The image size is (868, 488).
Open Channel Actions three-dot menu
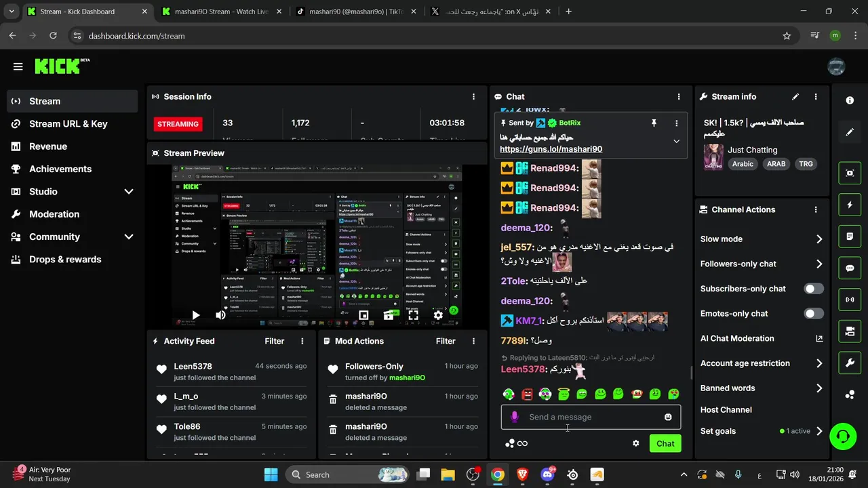tap(816, 210)
